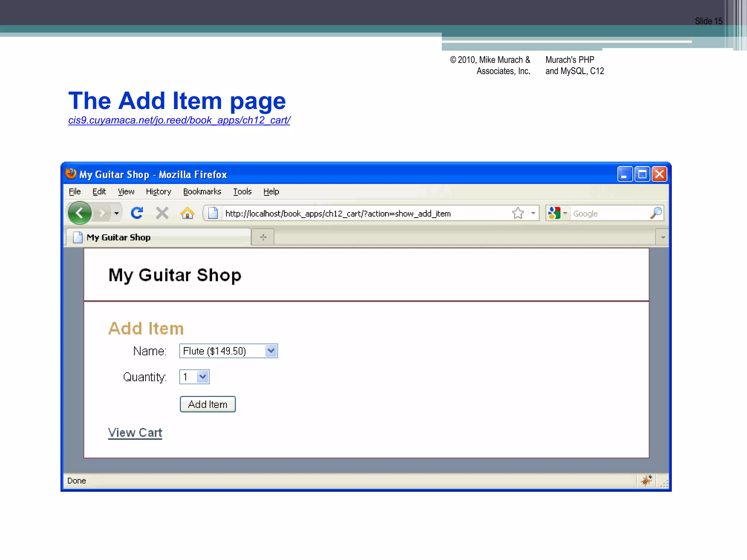Open the back/forward history dropdown arrow
747x560 pixels.
pyautogui.click(x=116, y=213)
